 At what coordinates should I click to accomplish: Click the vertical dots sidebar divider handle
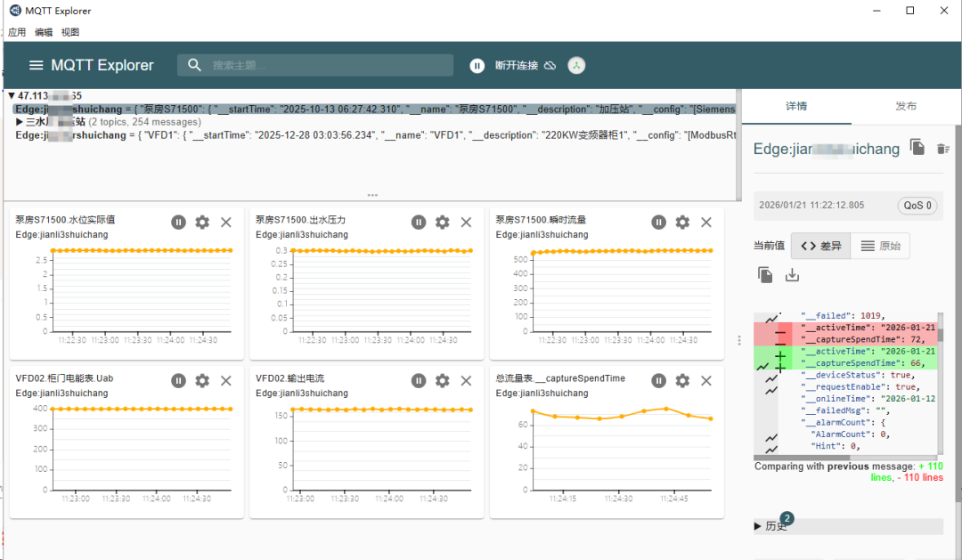(739, 340)
